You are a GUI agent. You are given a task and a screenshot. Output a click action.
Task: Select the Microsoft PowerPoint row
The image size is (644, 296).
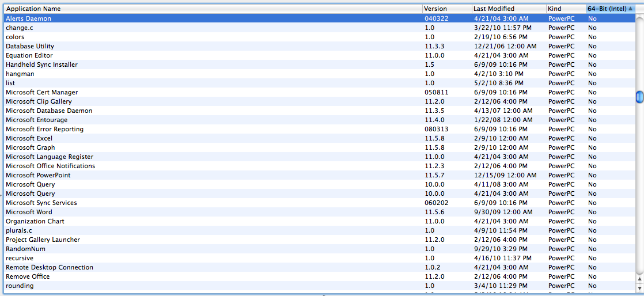[x=320, y=175]
